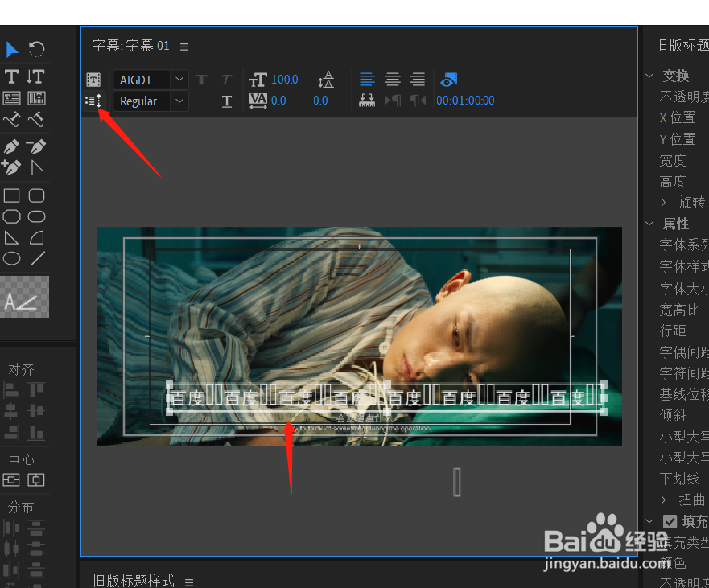Apply left text alignment
The width and height of the screenshot is (709, 588).
(367, 80)
